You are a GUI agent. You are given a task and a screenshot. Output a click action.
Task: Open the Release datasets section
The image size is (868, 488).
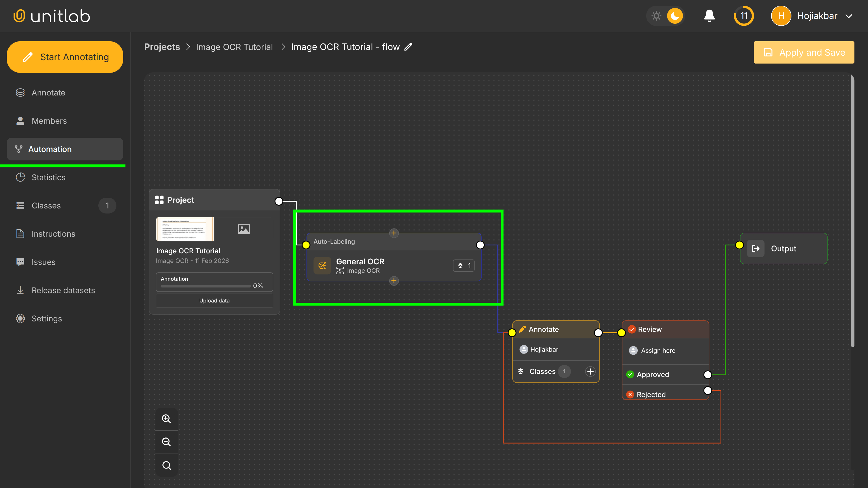(63, 290)
